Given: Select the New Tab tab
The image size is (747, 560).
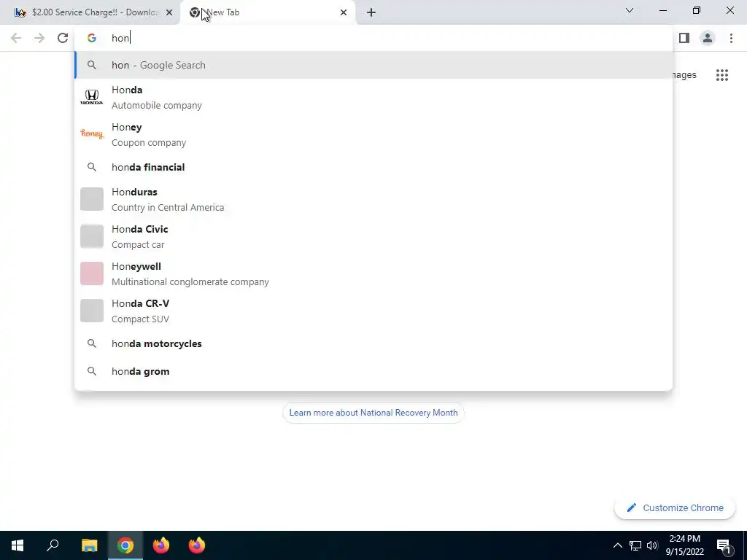Looking at the screenshot, I should tap(268, 12).
